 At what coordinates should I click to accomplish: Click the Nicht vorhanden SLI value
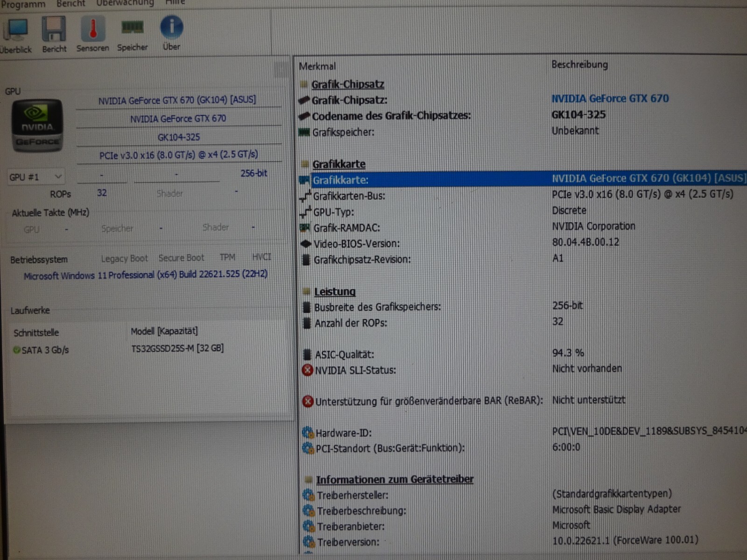587,369
